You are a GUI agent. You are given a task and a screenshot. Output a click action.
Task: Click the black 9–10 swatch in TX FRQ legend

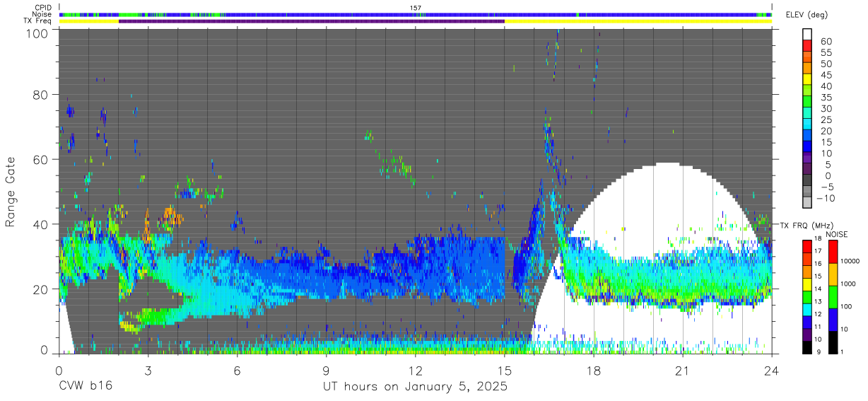pos(807,347)
